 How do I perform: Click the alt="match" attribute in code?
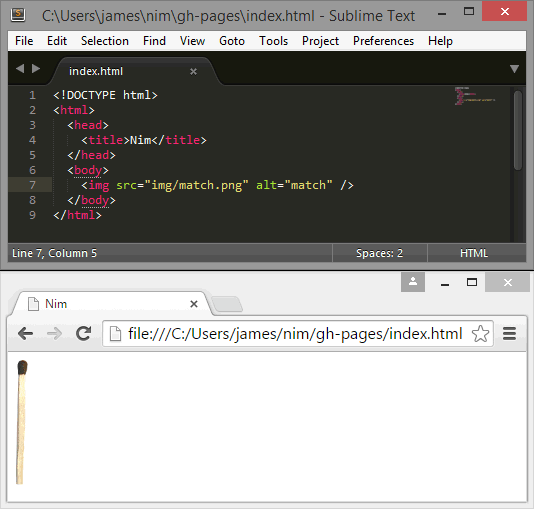pos(294,185)
